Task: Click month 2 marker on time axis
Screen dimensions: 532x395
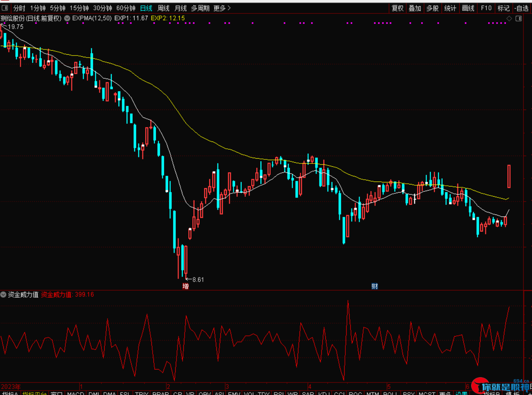Action: tap(169, 386)
